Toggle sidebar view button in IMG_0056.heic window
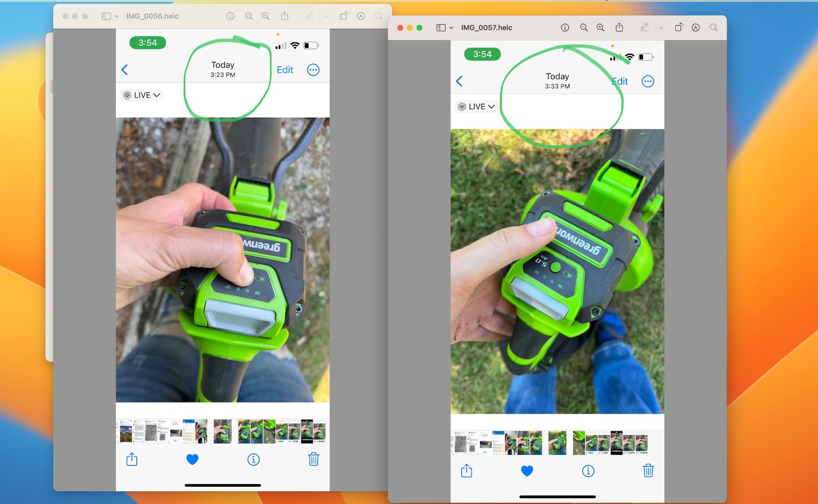The height and width of the screenshot is (504, 818). pos(106,16)
